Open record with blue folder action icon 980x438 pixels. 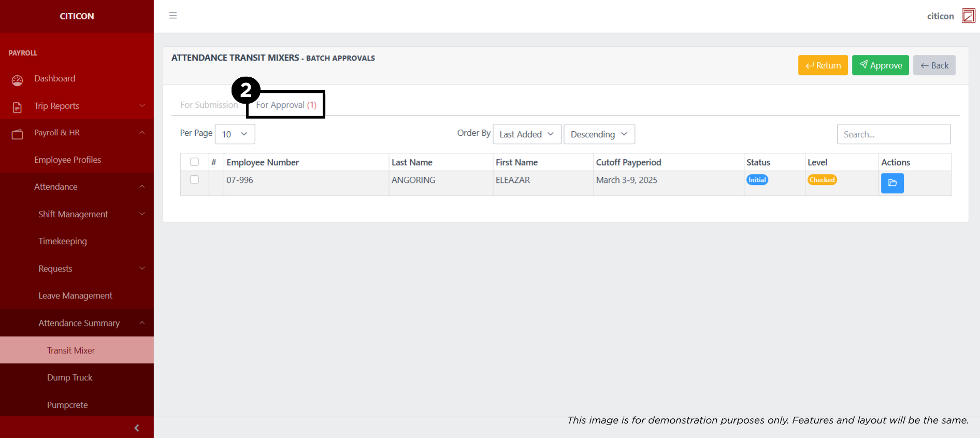(892, 183)
